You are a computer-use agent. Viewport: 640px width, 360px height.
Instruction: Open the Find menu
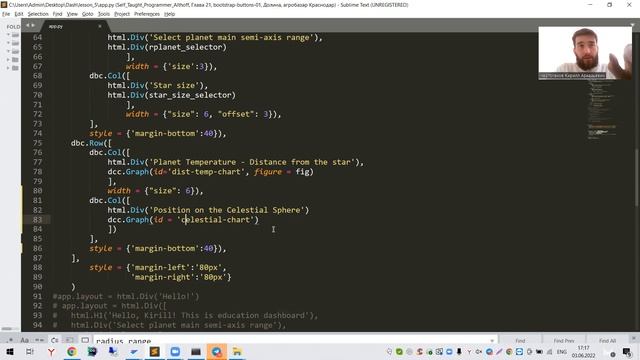58,14
